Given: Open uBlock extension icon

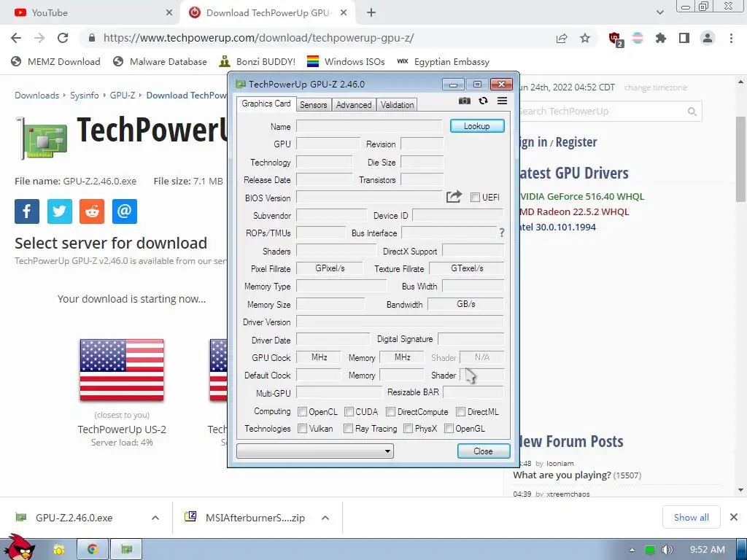Looking at the screenshot, I should 615,39.
